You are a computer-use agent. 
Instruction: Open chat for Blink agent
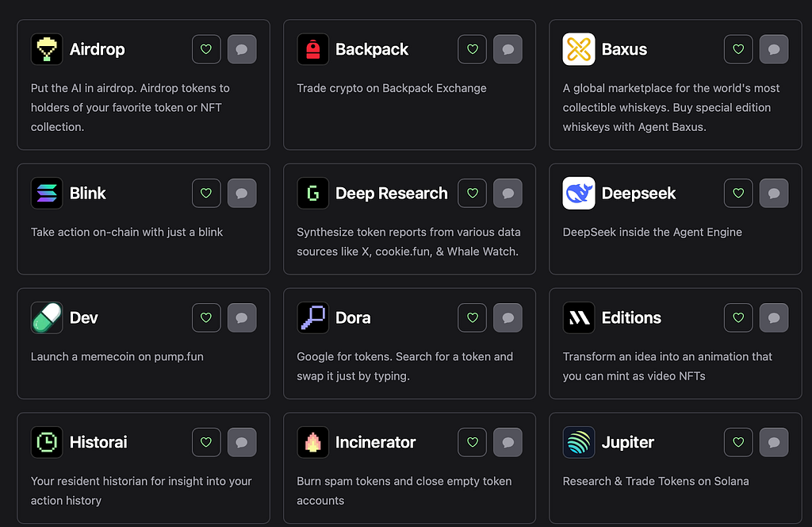tap(242, 194)
